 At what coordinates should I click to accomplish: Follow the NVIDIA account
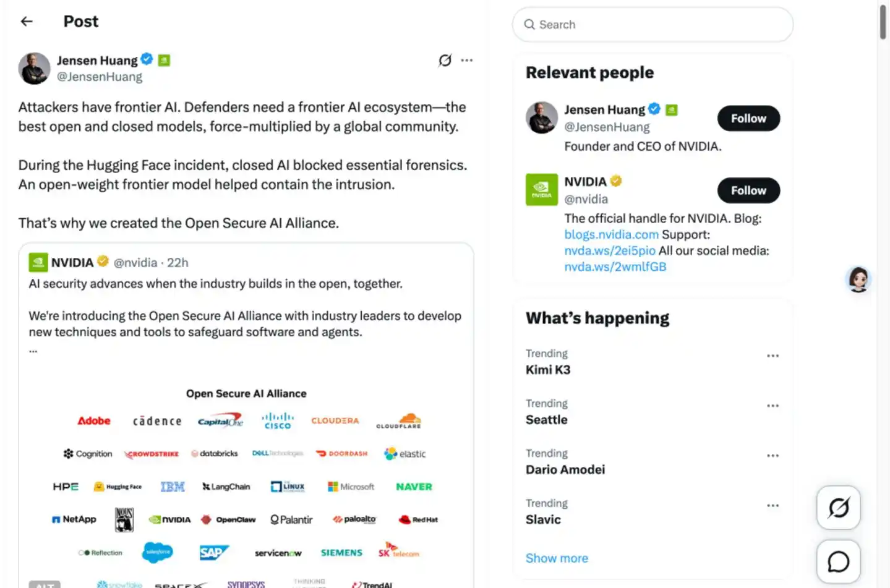[748, 190]
